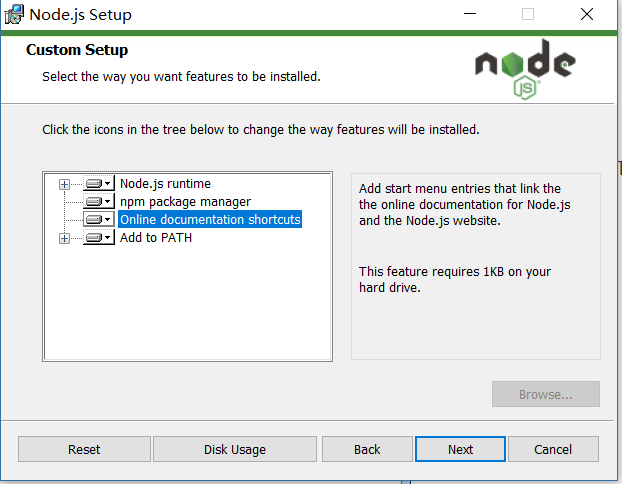Select the npm package manager feature

tap(185, 202)
